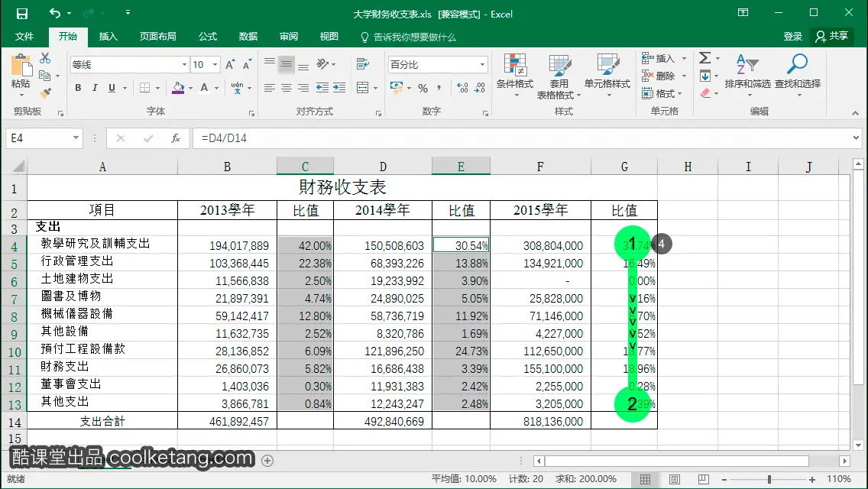This screenshot has width=868, height=489.
Task: Switch to the 公式 tab
Action: [208, 37]
